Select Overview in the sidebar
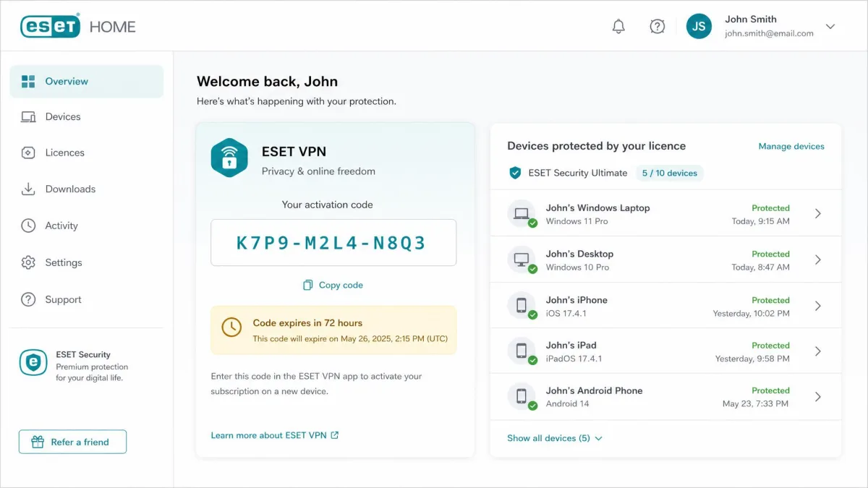The image size is (868, 488). tap(87, 82)
